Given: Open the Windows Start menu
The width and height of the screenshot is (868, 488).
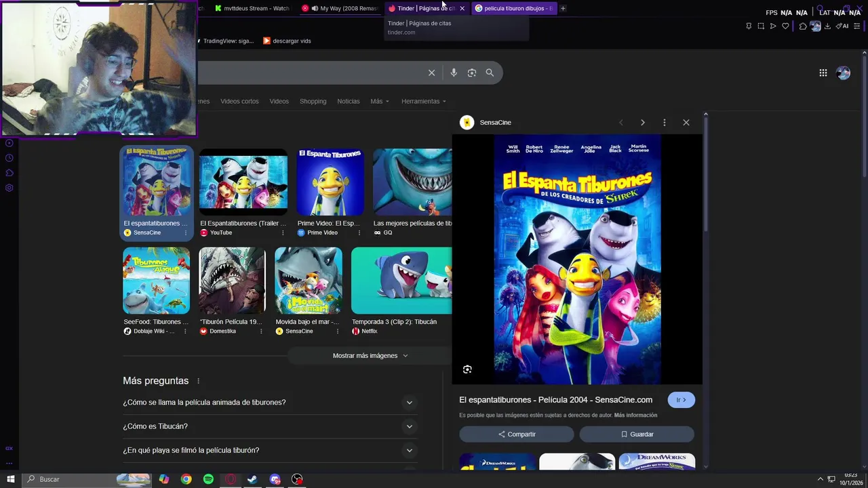Looking at the screenshot, I should point(11,479).
